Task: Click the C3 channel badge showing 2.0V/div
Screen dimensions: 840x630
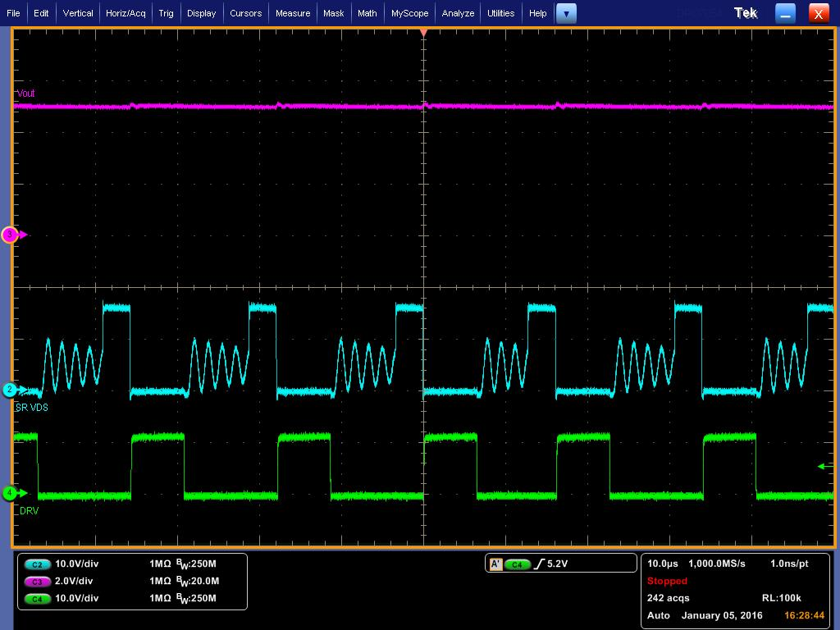Action: point(36,582)
